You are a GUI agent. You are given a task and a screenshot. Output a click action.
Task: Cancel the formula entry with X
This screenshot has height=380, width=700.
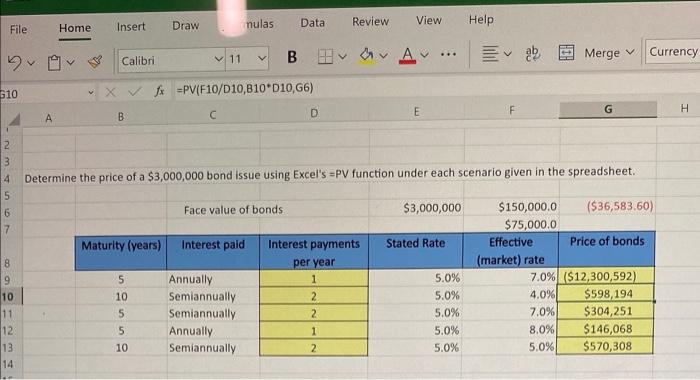pyautogui.click(x=110, y=92)
